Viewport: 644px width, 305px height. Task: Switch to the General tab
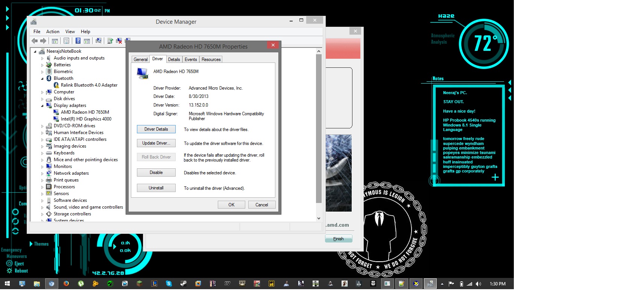[141, 59]
